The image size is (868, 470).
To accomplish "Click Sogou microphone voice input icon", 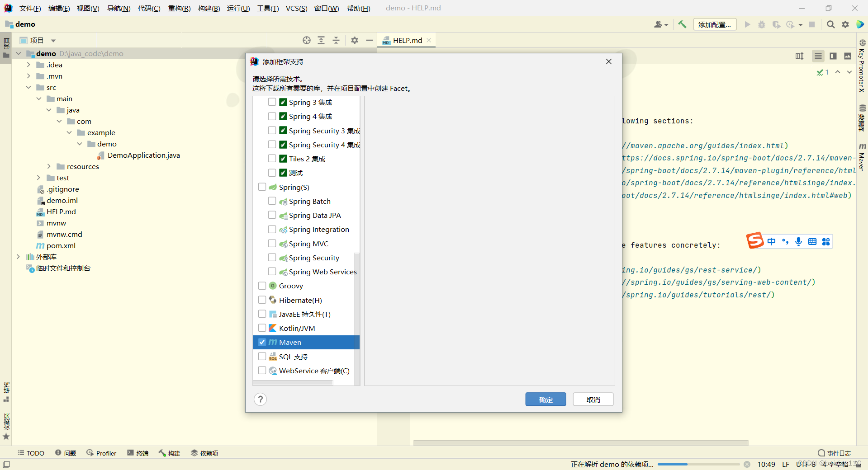I will coord(799,241).
